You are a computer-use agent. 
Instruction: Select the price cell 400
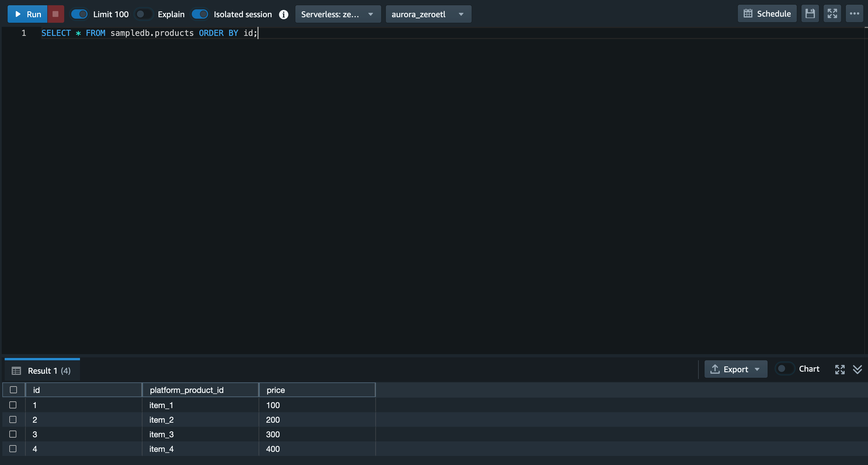pyautogui.click(x=317, y=449)
